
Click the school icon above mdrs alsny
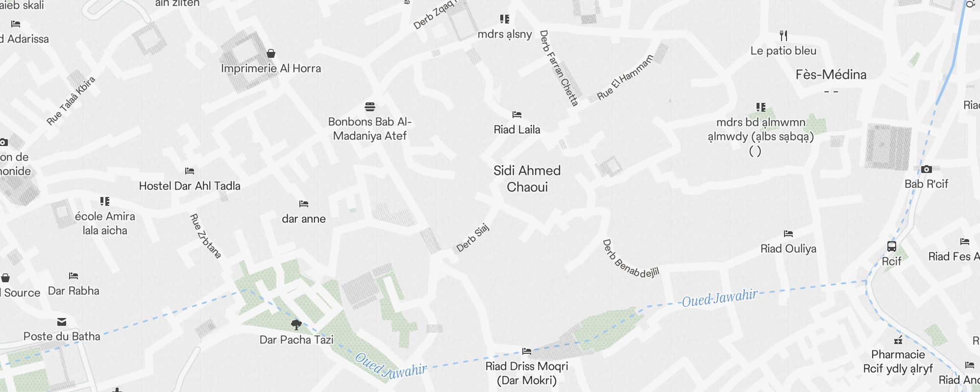pyautogui.click(x=505, y=19)
